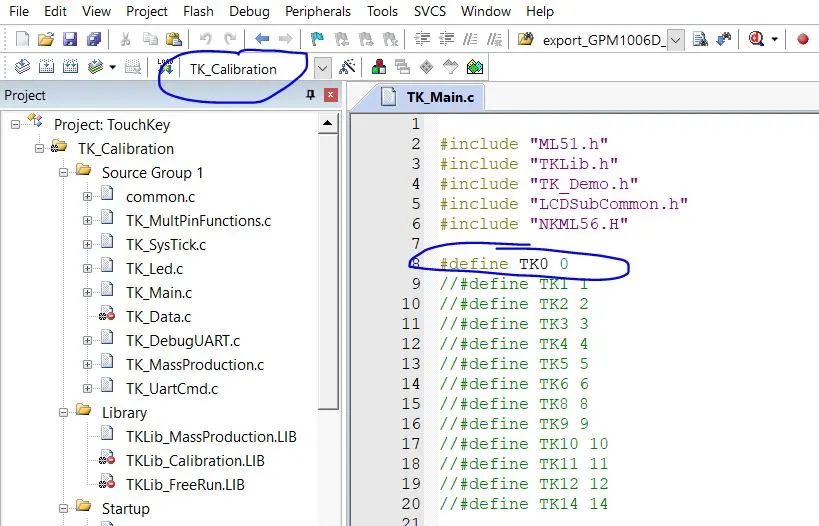Comment out the selection
This screenshot has width=819, height=526.
click(470, 39)
